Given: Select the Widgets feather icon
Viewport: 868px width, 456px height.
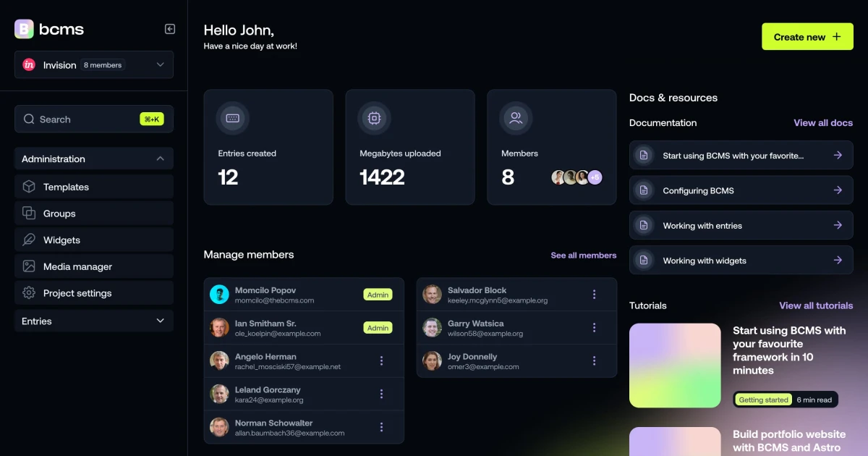Looking at the screenshot, I should [29, 240].
